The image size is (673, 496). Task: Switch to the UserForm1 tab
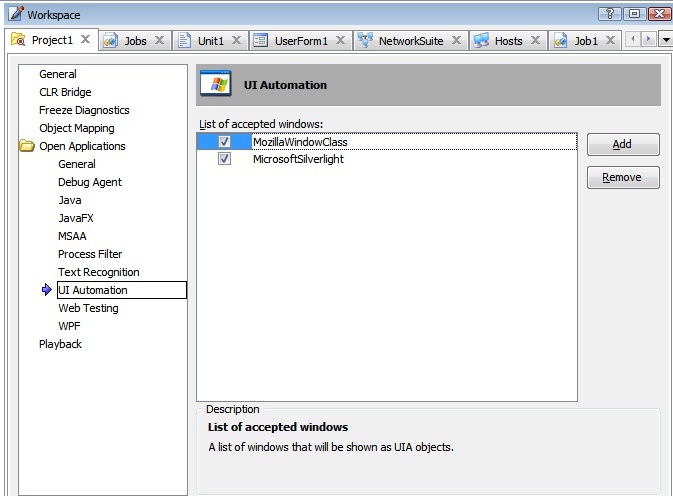coord(299,41)
